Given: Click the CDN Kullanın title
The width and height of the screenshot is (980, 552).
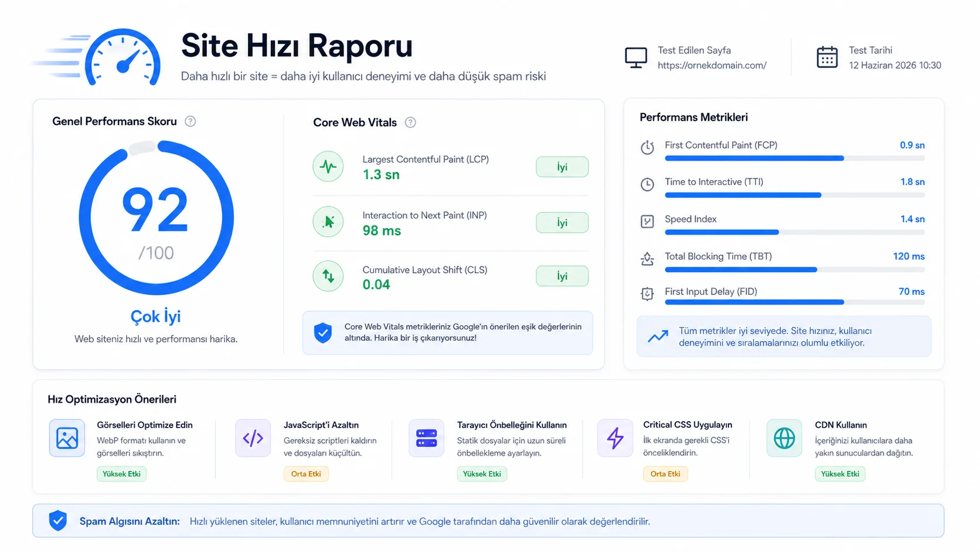Looking at the screenshot, I should 841,425.
